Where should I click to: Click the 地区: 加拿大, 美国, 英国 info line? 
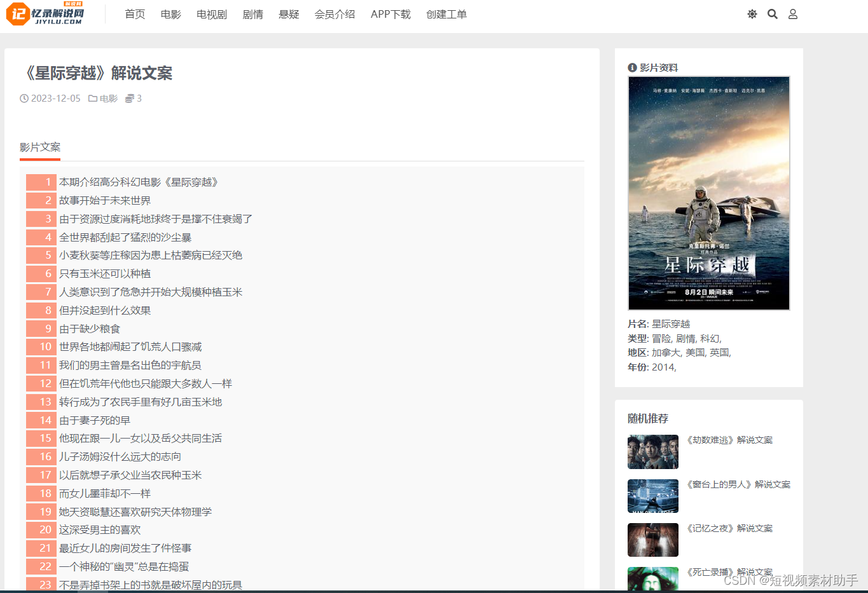tap(680, 353)
